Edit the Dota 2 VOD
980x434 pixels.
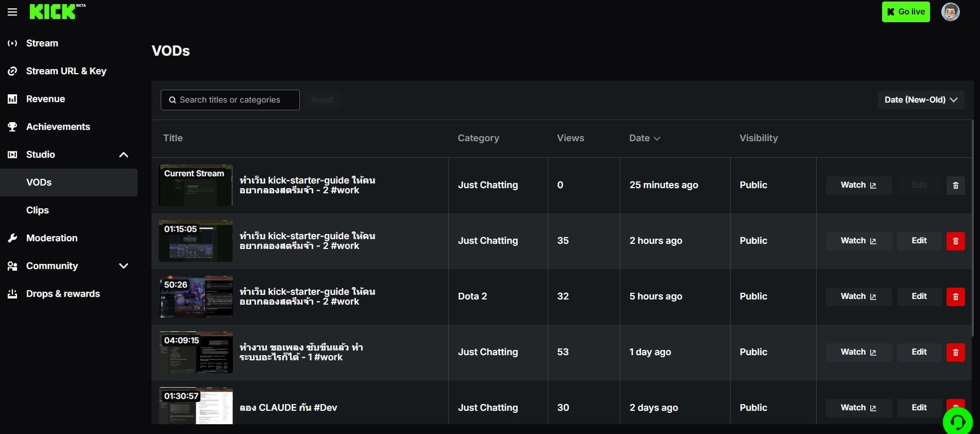click(x=919, y=296)
